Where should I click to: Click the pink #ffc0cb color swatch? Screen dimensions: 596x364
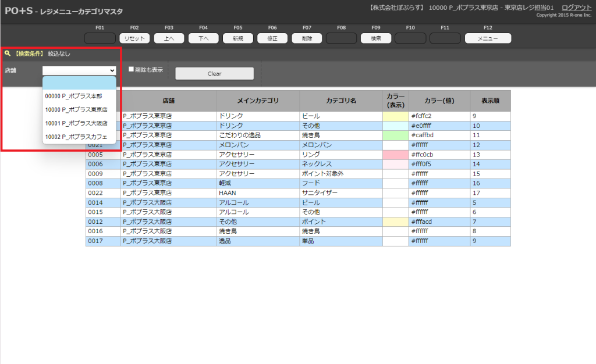tap(395, 155)
